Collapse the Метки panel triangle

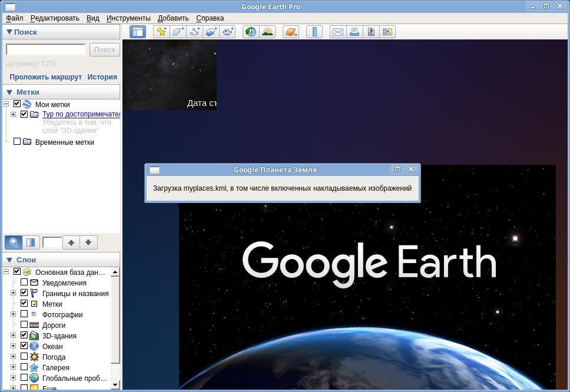click(x=9, y=92)
